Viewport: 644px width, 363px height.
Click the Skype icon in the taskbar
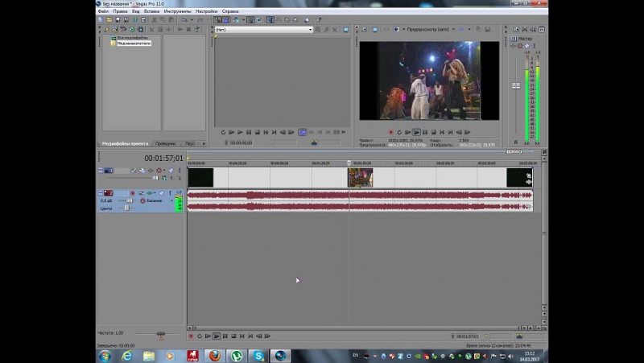pyautogui.click(x=259, y=355)
